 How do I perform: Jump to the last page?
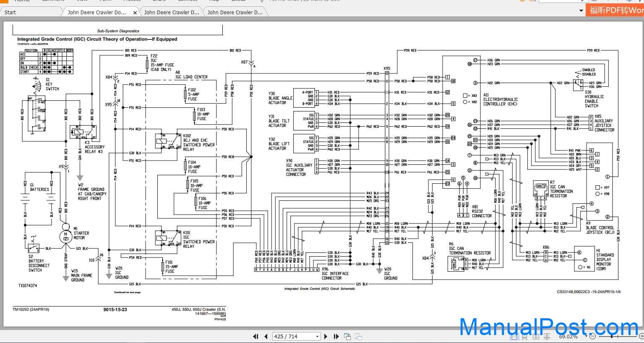point(336,336)
